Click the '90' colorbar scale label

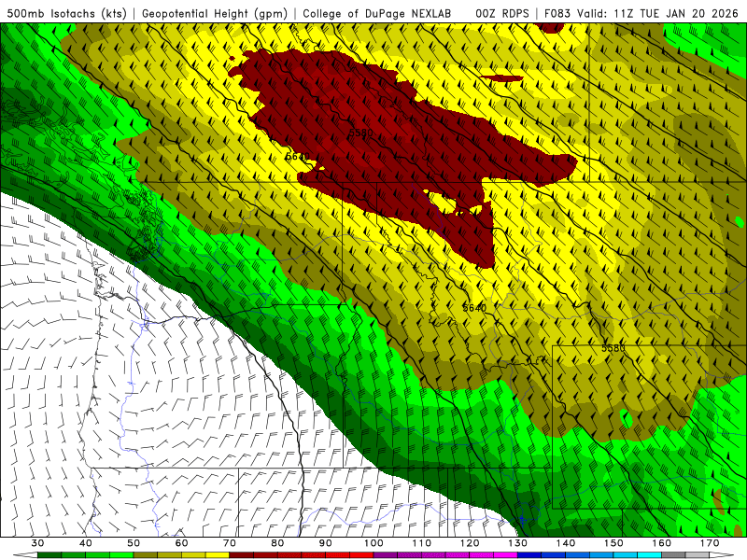[326, 543]
